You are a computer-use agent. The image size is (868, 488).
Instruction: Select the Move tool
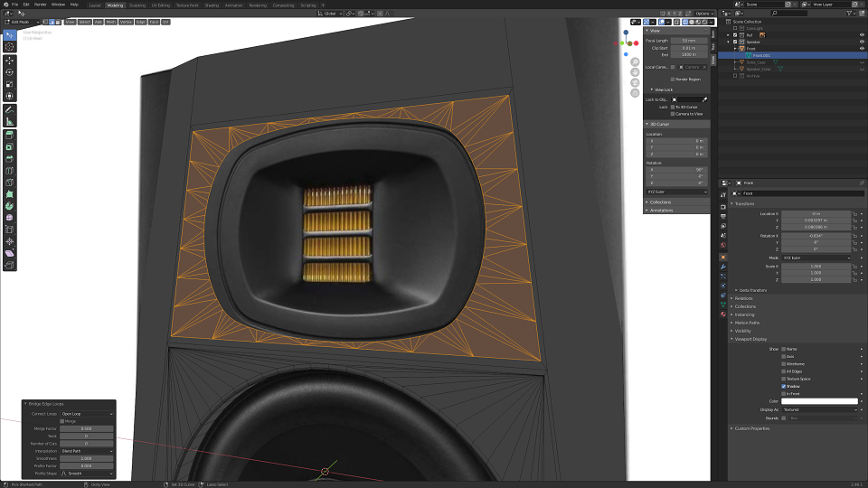[9, 61]
